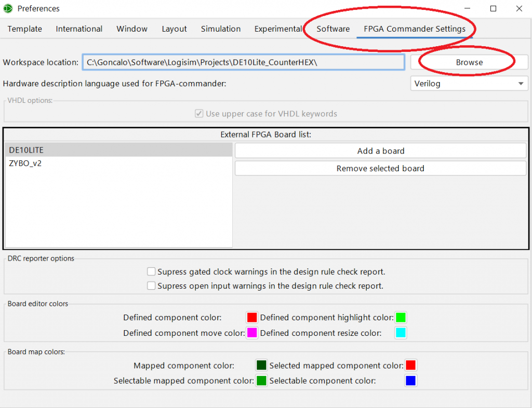Viewport: 532px width, 408px height.
Task: Enable suppress open input warnings checkbox
Action: [x=151, y=285]
